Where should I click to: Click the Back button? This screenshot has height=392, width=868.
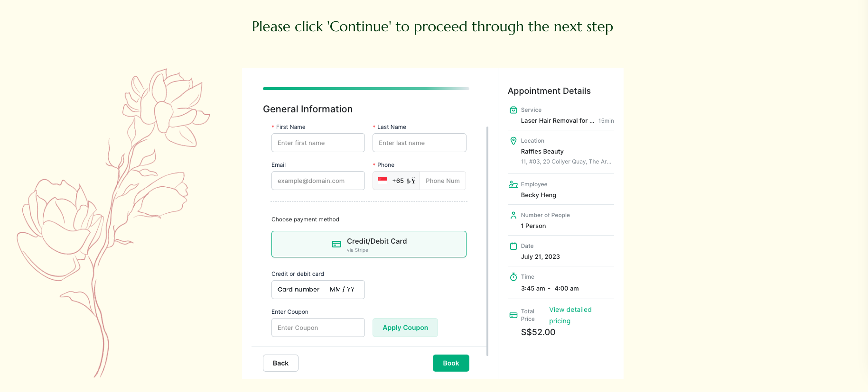280,363
